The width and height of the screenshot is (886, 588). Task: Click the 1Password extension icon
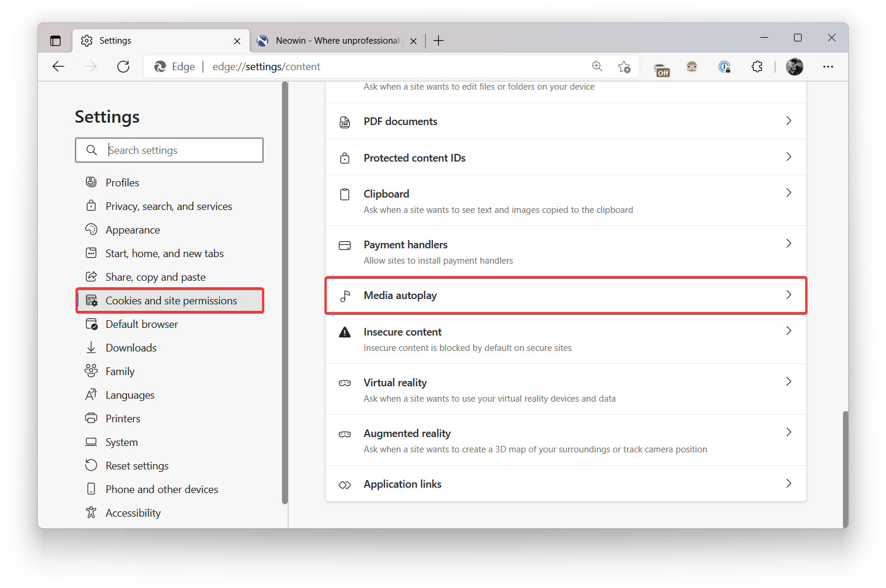(x=725, y=67)
